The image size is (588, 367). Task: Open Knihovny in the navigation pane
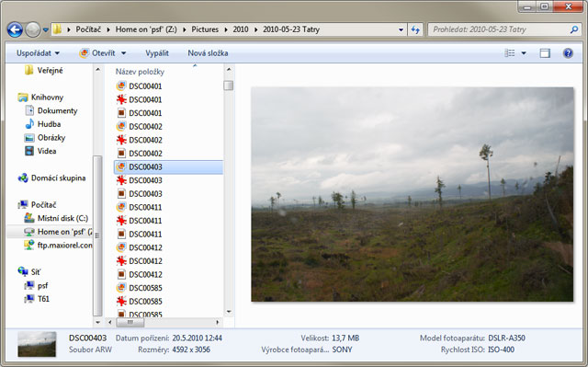40,97
